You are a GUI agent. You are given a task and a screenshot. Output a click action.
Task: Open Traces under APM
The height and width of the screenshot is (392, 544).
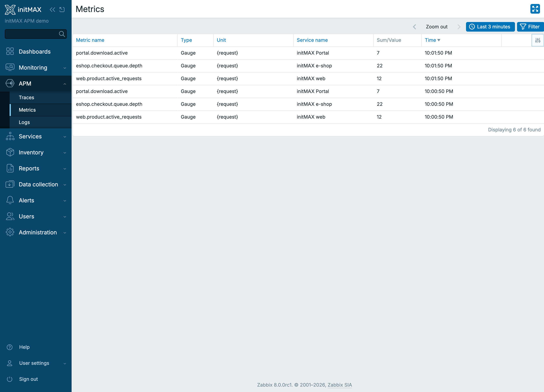click(x=41, y=97)
